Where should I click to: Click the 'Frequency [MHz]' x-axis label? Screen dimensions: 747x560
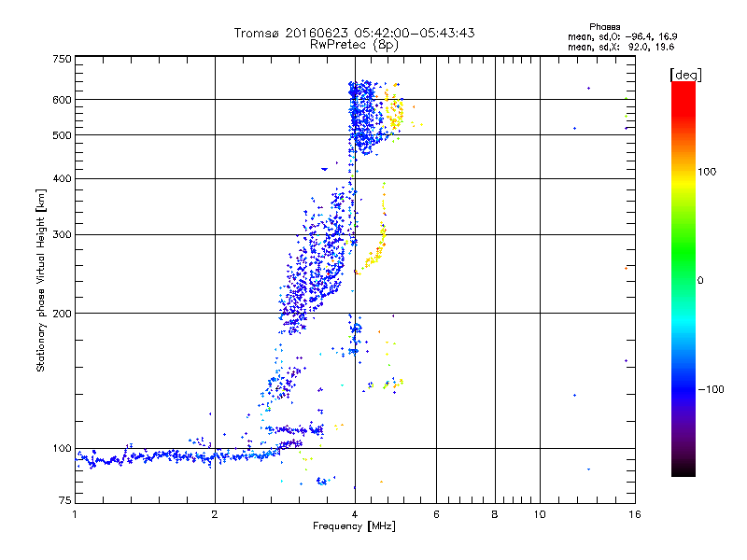click(354, 526)
